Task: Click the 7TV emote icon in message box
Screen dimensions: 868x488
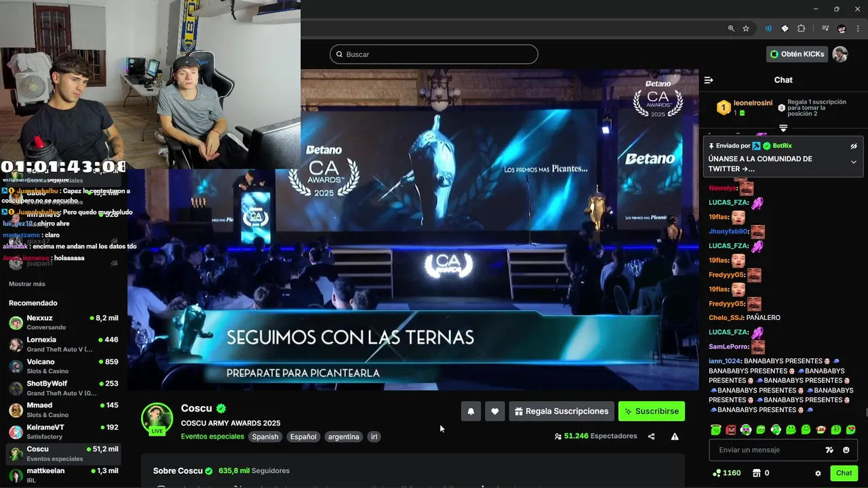Action: [829, 450]
